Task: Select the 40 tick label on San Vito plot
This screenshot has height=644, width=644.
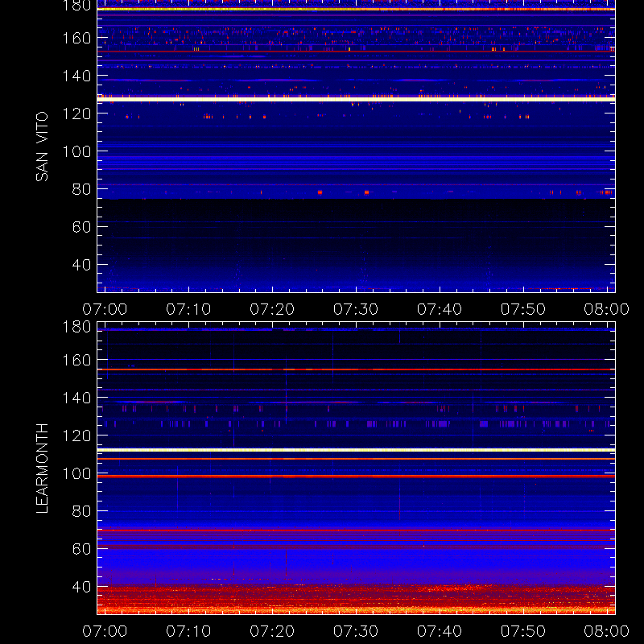Action: (x=81, y=265)
